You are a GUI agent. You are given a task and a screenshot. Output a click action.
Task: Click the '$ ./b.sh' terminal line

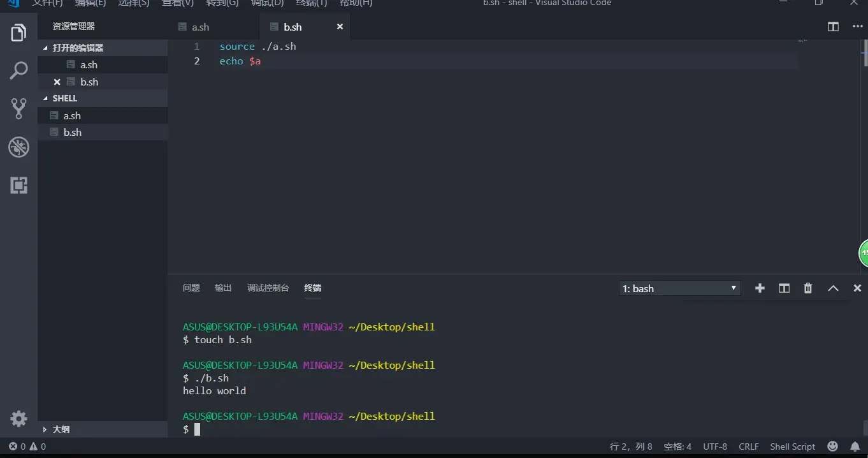pos(206,378)
